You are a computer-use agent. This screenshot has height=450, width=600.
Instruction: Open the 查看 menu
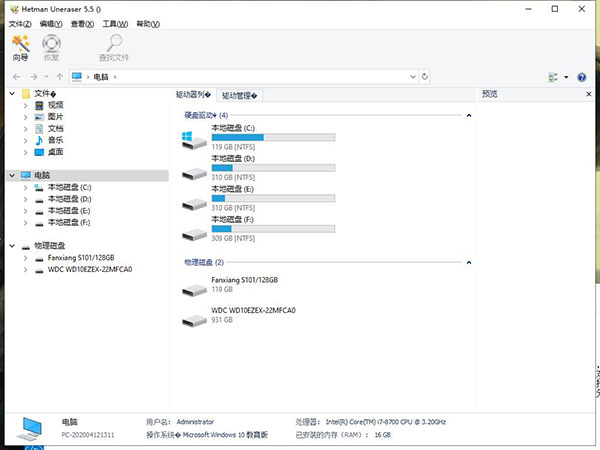(x=82, y=24)
